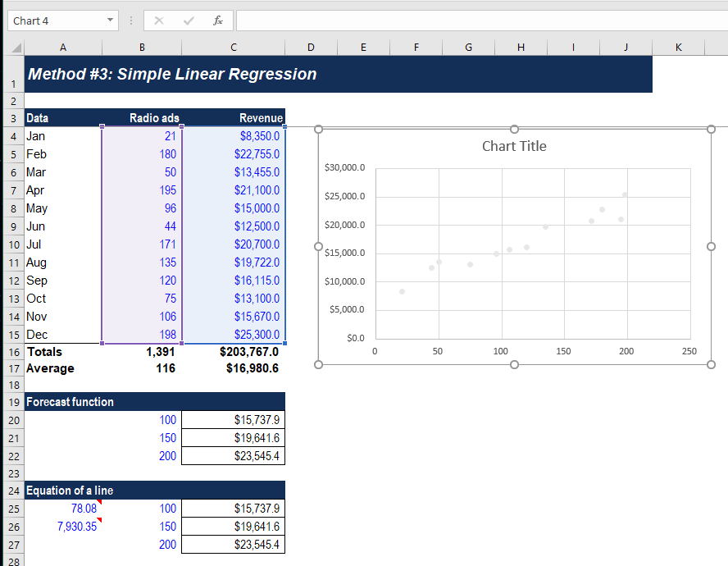Open the Insert Function fx button
This screenshot has width=728, height=566.
[x=218, y=21]
